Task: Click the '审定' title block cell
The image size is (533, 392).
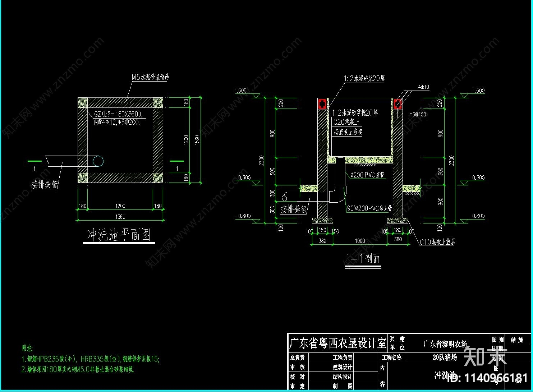Action: (297, 386)
